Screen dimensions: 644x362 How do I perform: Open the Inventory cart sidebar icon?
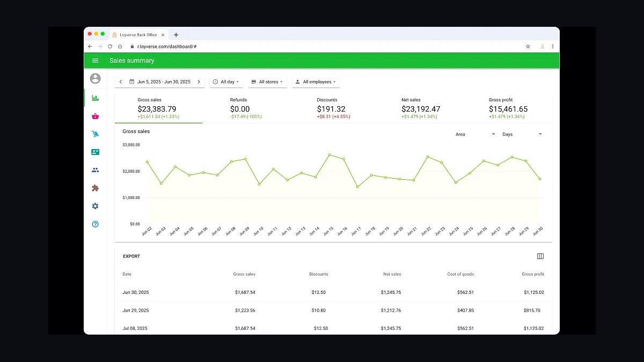[96, 134]
